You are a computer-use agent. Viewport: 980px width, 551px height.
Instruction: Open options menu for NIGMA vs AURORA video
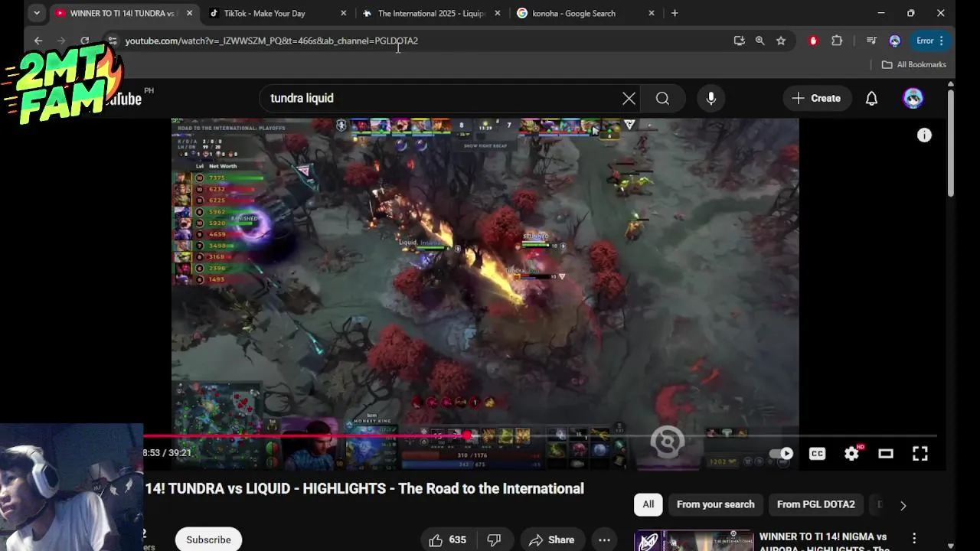pos(914,539)
